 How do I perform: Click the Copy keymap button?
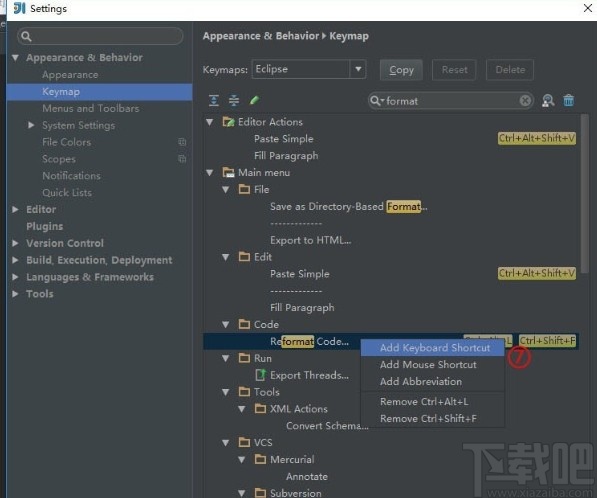(x=401, y=70)
